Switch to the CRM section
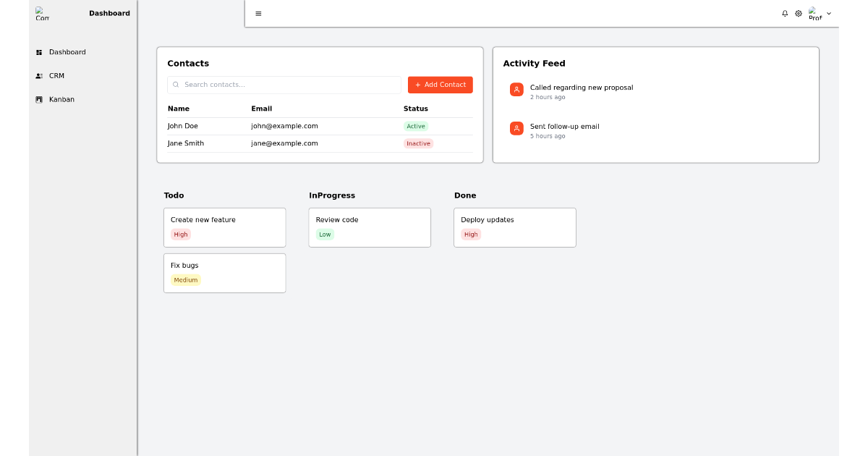Viewport: 868px width, 456px height. click(56, 75)
